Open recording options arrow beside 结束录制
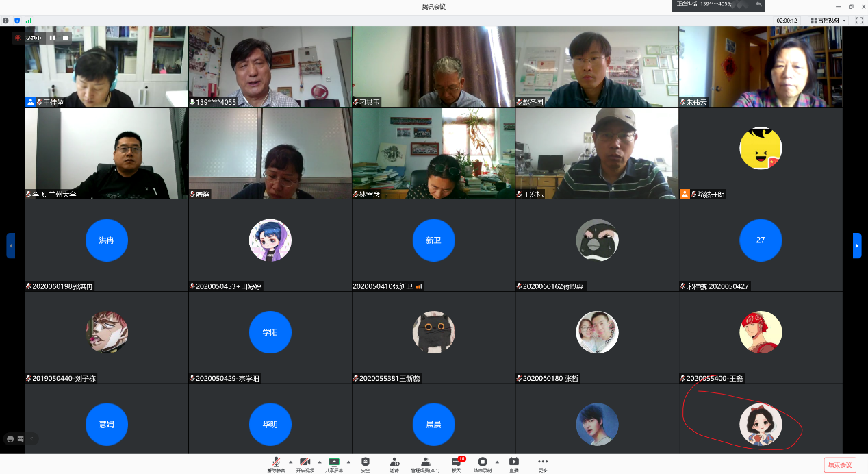 (x=497, y=462)
